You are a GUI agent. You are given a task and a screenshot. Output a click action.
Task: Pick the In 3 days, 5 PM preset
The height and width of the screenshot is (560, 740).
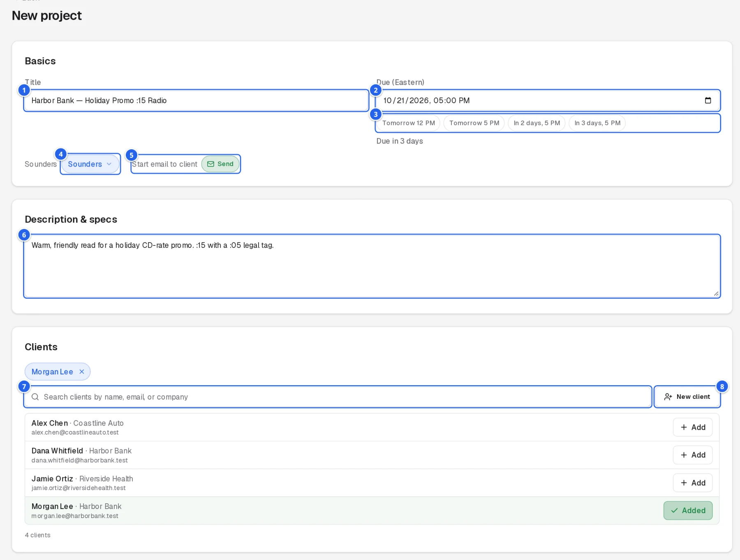597,123
